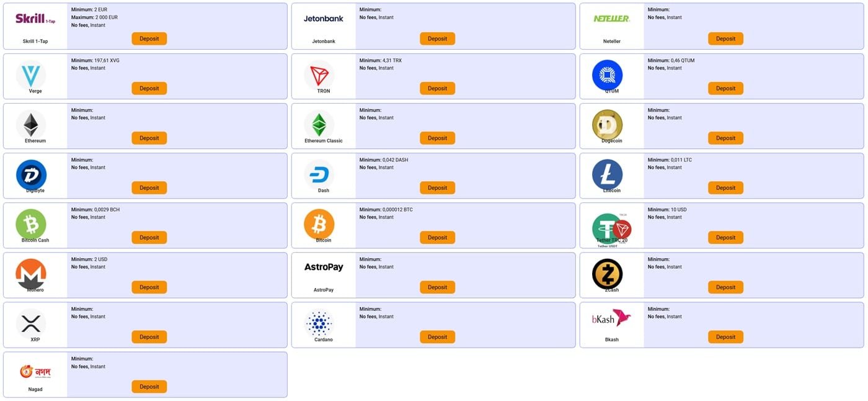Click the Nagad payment icon
868x401 pixels.
[x=35, y=370]
